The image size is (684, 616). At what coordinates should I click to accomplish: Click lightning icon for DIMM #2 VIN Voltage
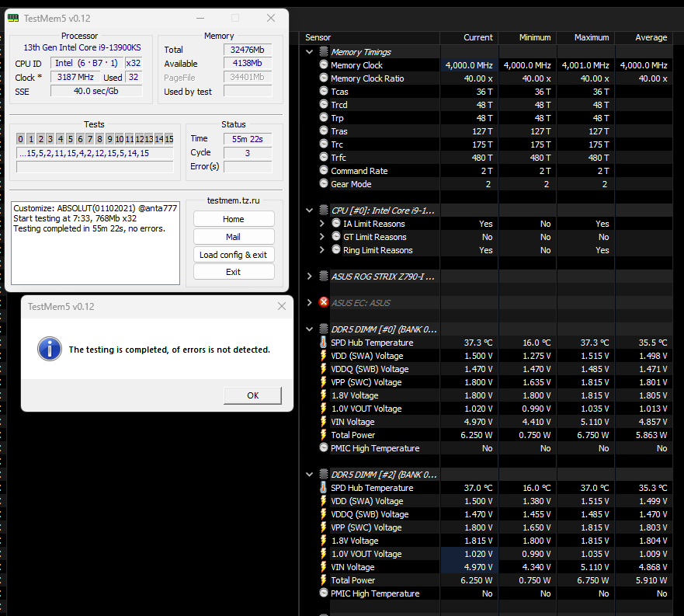tap(323, 566)
